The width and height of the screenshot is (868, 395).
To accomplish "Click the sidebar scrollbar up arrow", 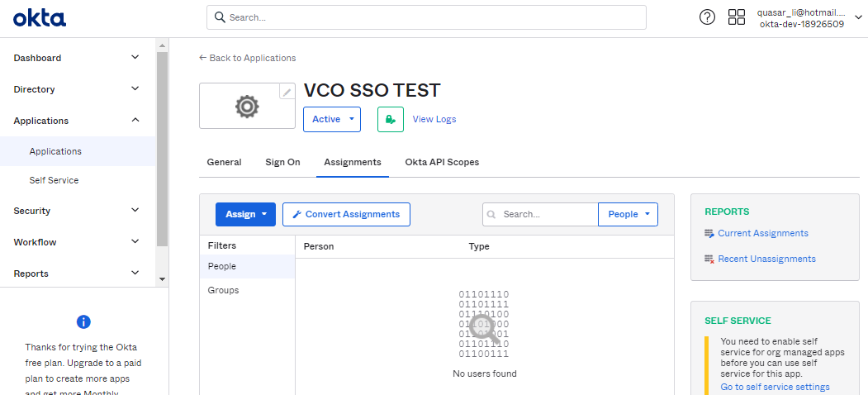I will 162,45.
